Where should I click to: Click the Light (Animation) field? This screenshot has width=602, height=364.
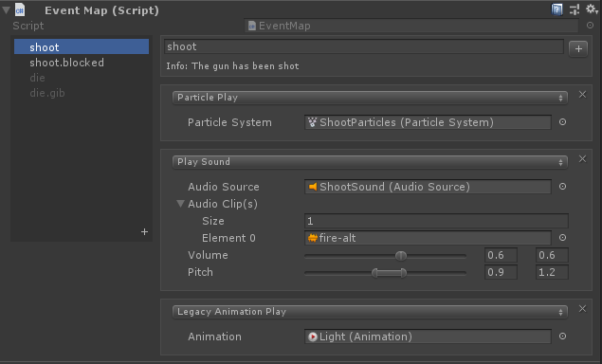(428, 337)
